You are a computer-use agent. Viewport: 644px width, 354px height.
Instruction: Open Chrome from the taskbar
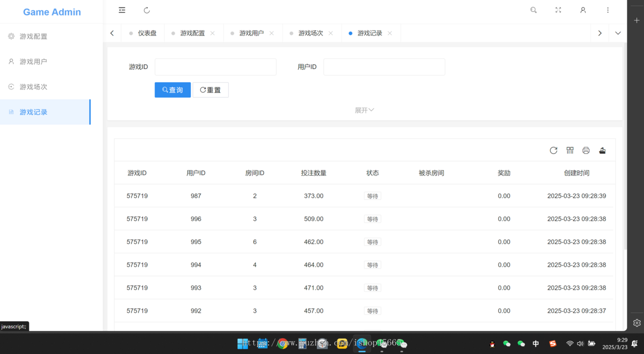click(x=282, y=344)
